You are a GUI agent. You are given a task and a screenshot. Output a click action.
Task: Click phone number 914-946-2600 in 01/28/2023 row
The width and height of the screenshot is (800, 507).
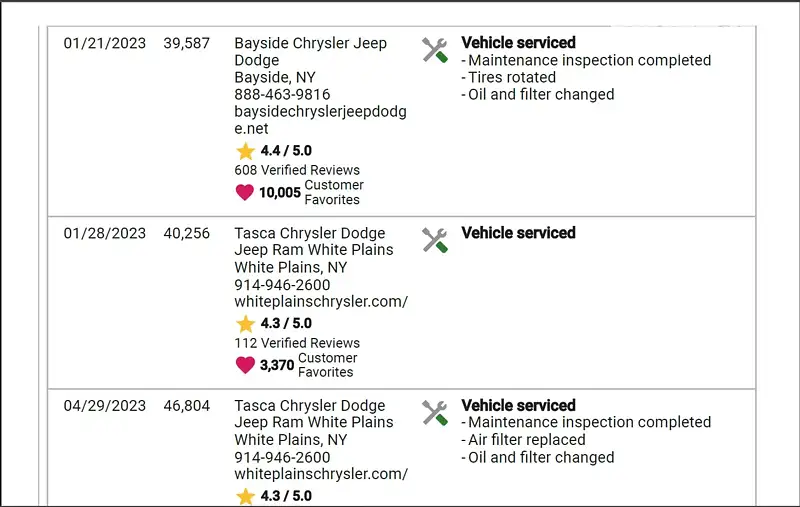coord(282,285)
